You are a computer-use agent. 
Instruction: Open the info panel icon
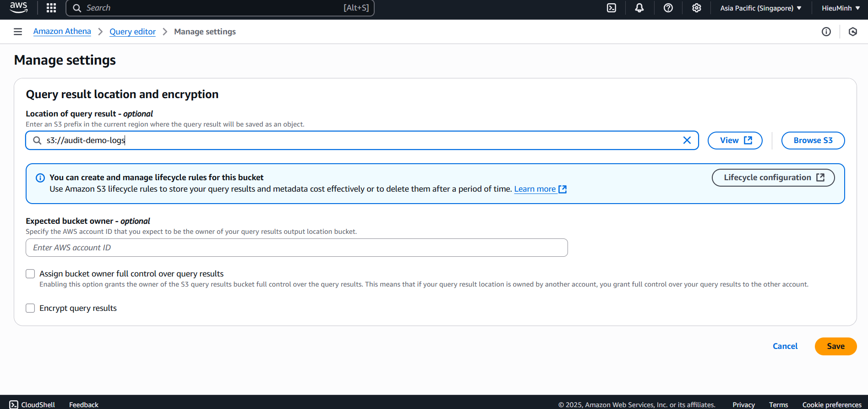pos(826,32)
